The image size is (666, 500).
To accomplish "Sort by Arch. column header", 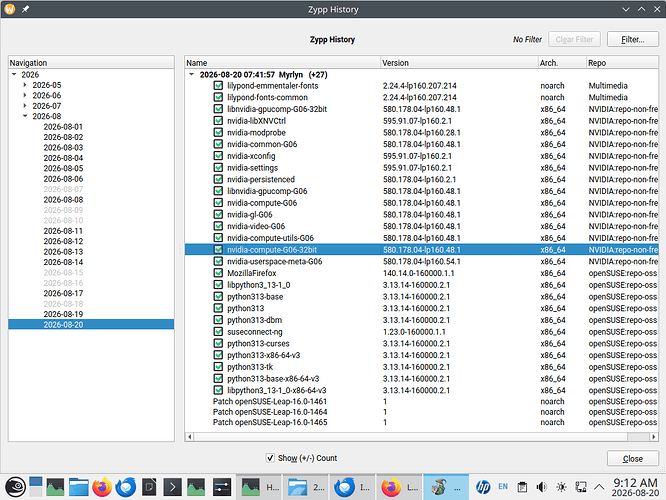I will point(562,63).
